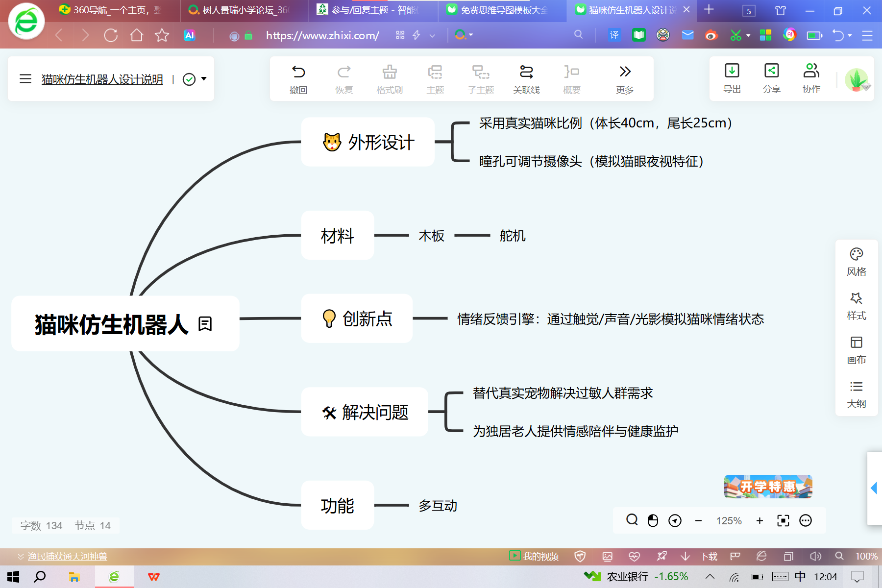Toggle the mouse mode icon in zoom bar
The image size is (882, 588).
point(653,520)
